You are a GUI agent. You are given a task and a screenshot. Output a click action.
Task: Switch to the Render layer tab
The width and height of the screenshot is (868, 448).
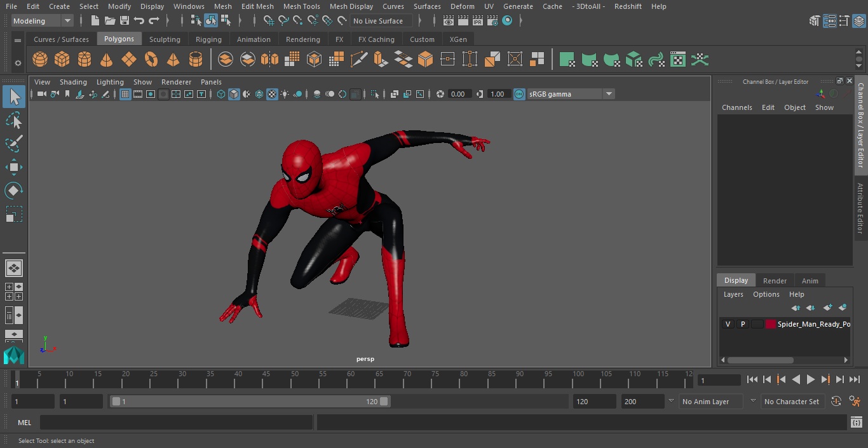click(775, 281)
